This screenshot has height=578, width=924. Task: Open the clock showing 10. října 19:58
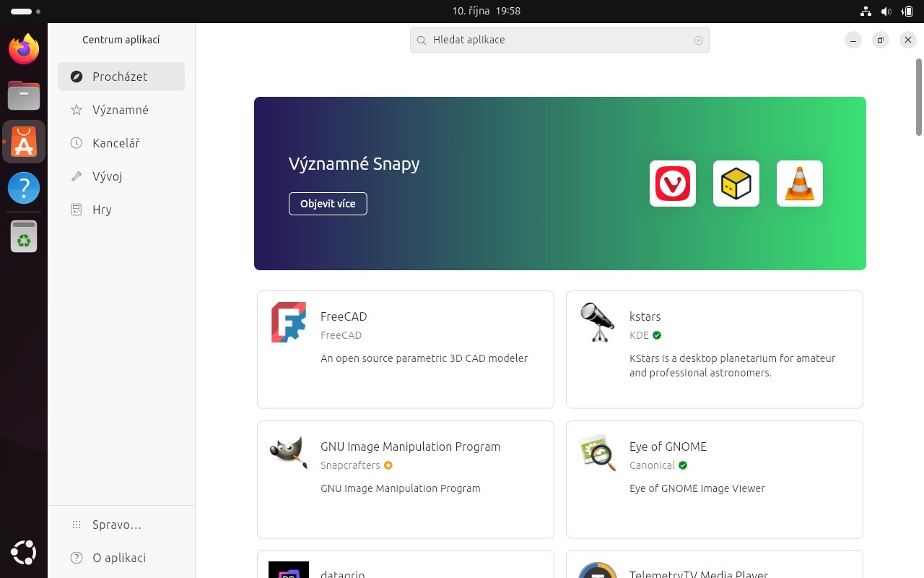coord(487,11)
